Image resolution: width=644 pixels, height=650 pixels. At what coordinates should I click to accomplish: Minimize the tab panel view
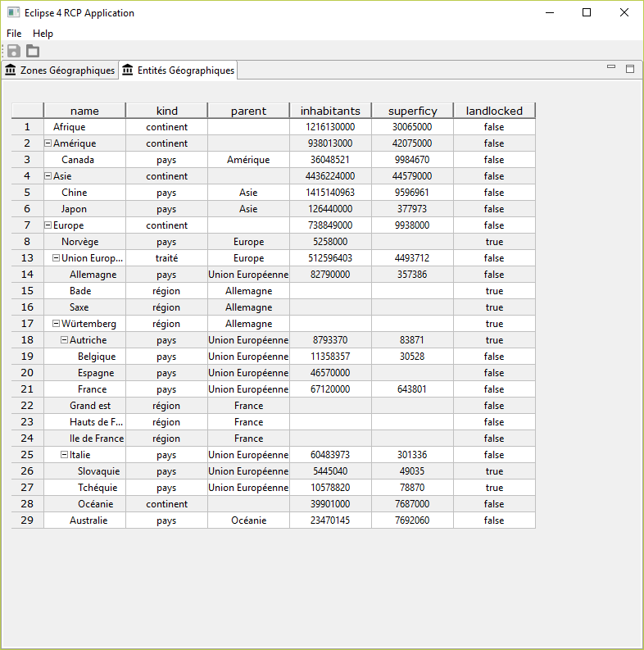click(611, 66)
